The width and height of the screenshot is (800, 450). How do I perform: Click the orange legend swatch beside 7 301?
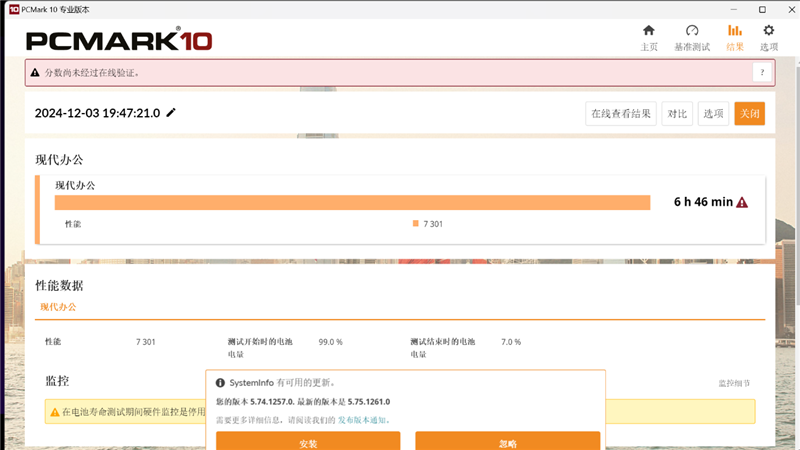coord(415,223)
